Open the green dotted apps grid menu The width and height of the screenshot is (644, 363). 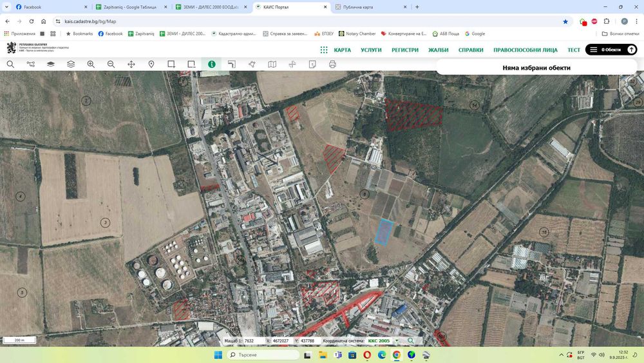click(x=324, y=50)
